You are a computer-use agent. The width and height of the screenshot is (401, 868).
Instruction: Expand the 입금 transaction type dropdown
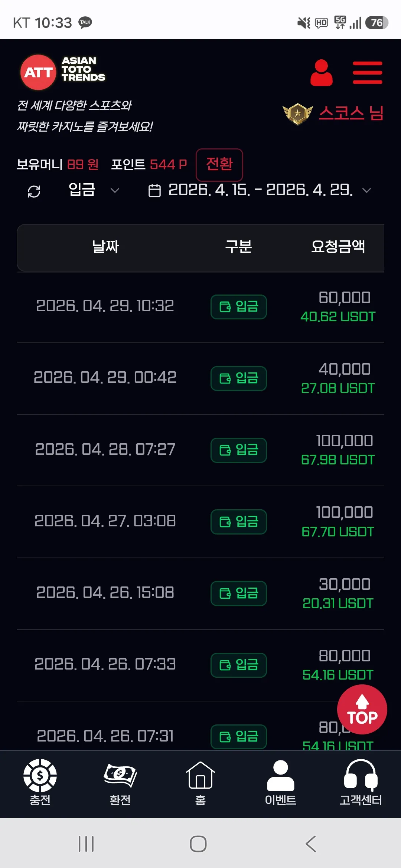(x=94, y=190)
